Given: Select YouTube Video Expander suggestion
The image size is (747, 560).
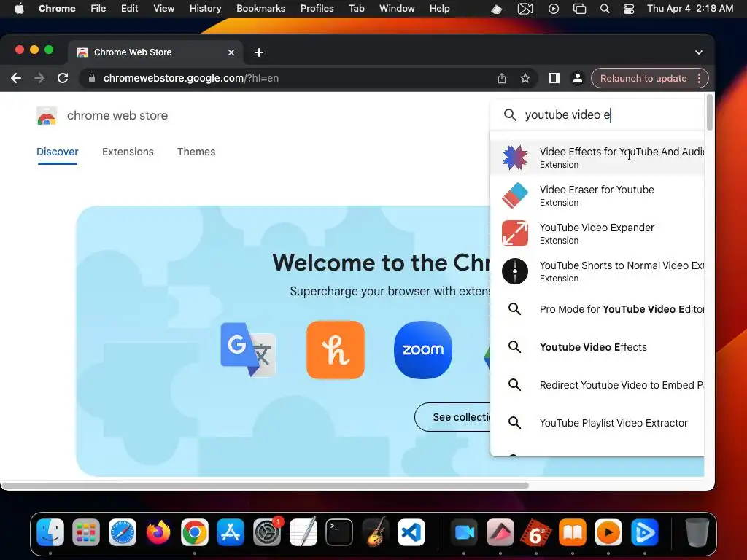Looking at the screenshot, I should (x=597, y=233).
